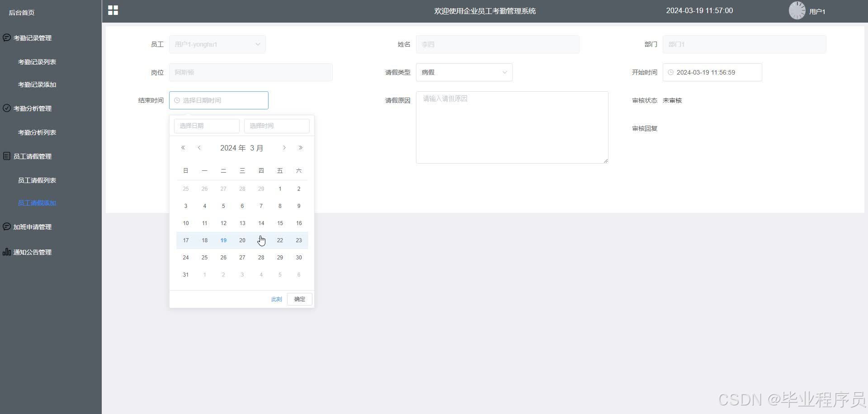Select March 20 in the calendar
This screenshot has height=414, width=868.
coord(242,240)
